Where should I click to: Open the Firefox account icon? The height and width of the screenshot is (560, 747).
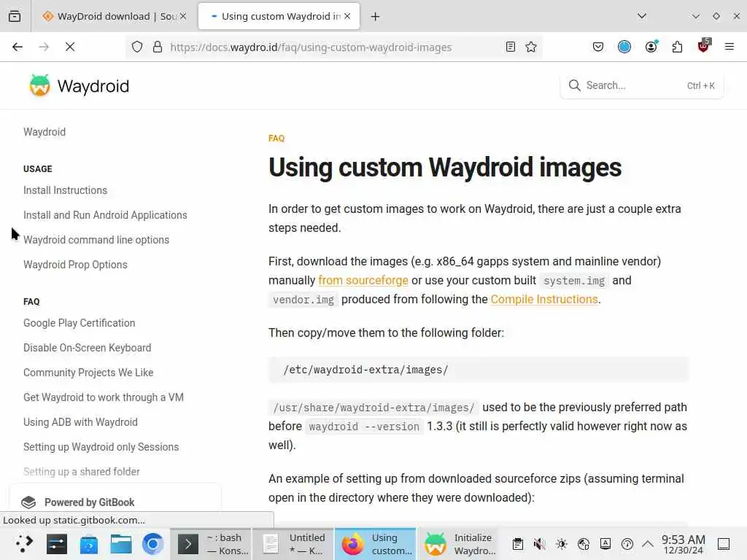(x=651, y=47)
